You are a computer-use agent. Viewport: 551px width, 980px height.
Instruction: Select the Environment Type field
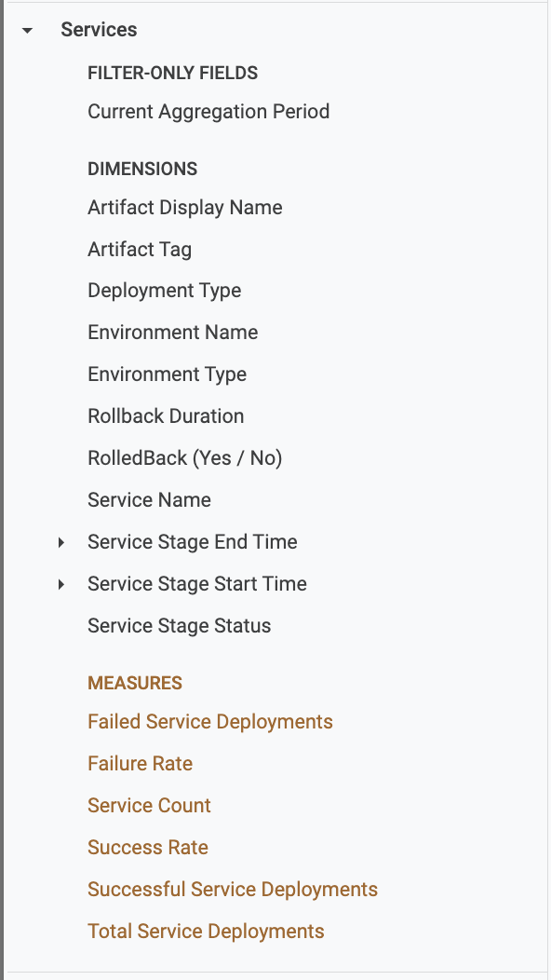point(168,374)
